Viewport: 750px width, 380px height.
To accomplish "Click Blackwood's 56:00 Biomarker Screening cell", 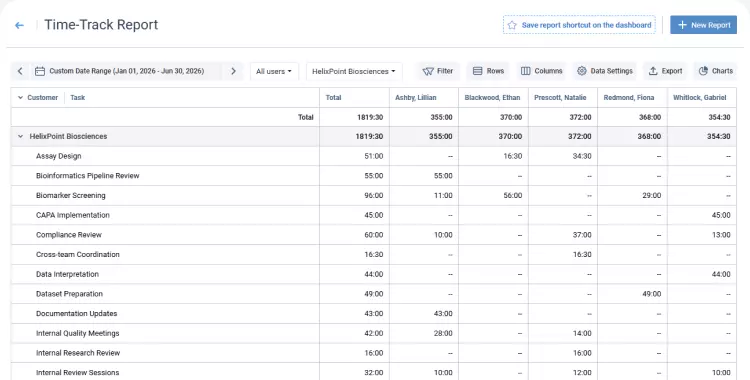I will (x=513, y=195).
